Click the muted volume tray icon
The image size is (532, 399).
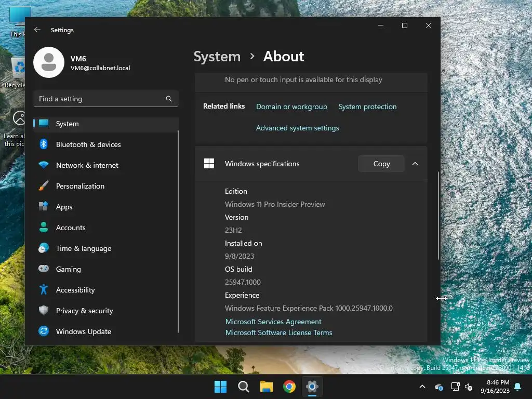[469, 387]
